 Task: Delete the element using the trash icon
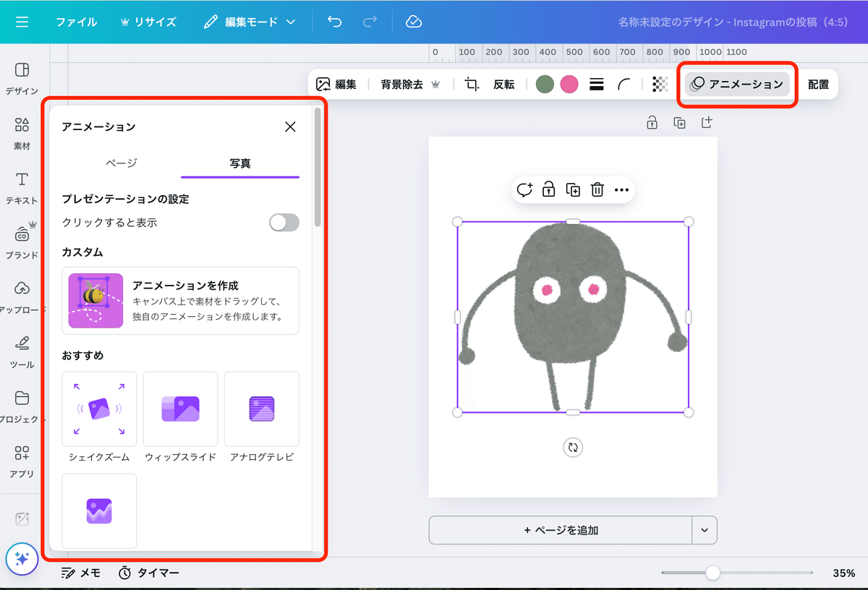tap(597, 189)
